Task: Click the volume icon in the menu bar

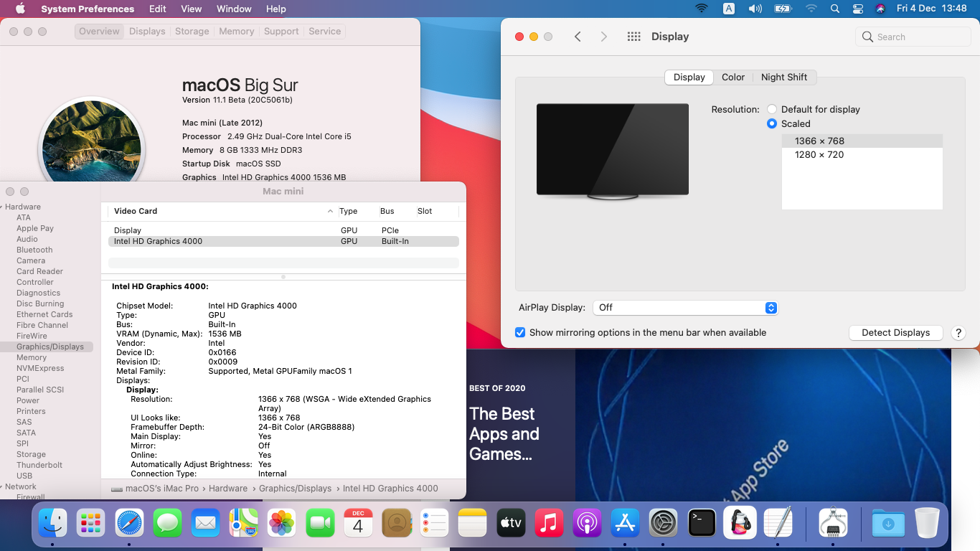Action: [755, 9]
